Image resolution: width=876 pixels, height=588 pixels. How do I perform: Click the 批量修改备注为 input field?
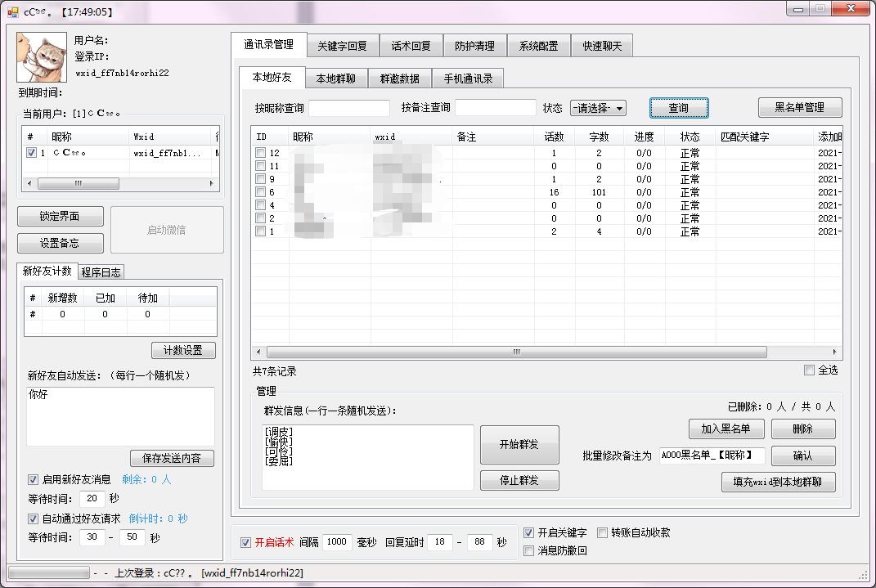tap(712, 456)
